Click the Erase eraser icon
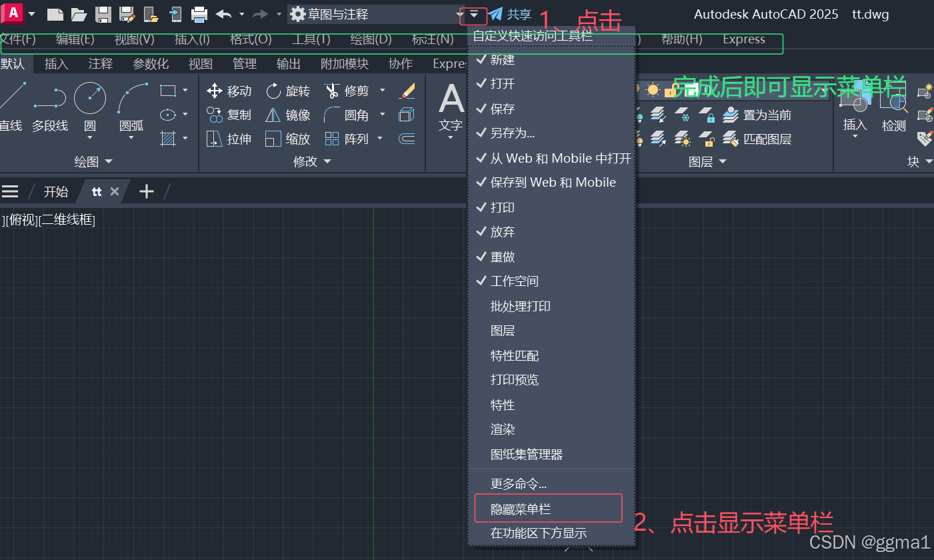The width and height of the screenshot is (934, 560). point(407,91)
